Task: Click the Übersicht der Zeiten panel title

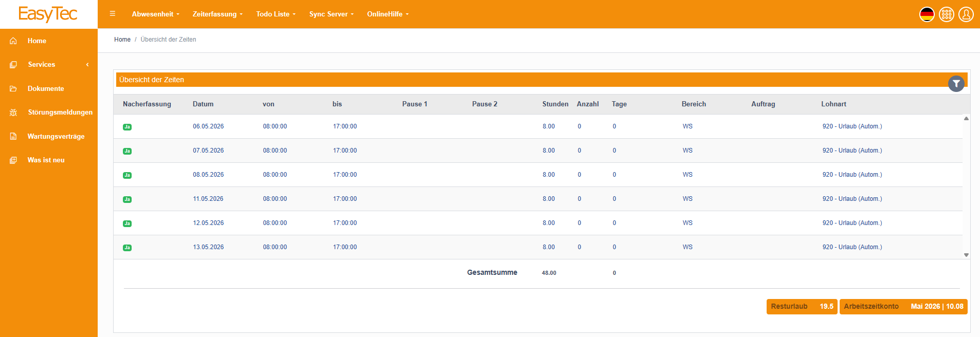Action: point(152,80)
